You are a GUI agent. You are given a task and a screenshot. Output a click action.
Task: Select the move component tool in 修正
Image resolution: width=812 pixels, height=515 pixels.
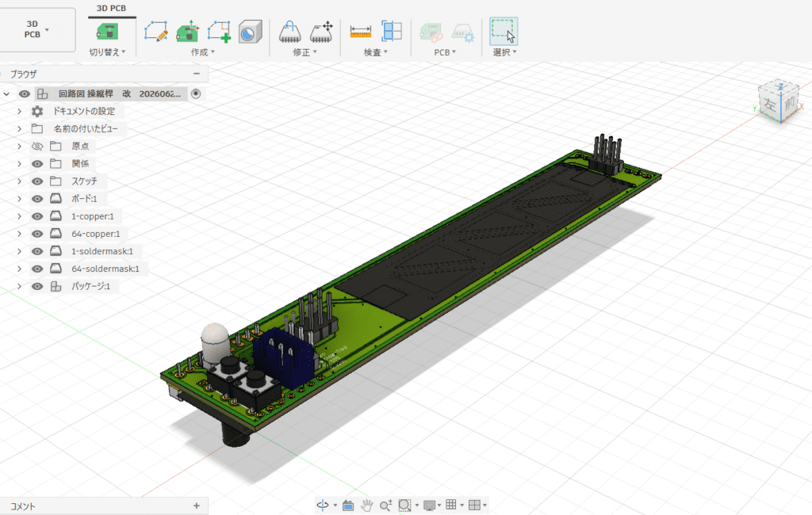(x=321, y=32)
